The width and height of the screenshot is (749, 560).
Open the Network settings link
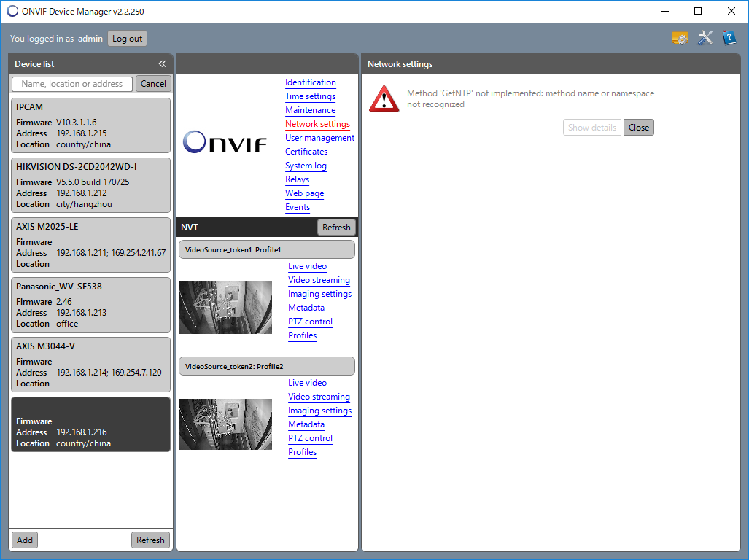click(x=318, y=124)
